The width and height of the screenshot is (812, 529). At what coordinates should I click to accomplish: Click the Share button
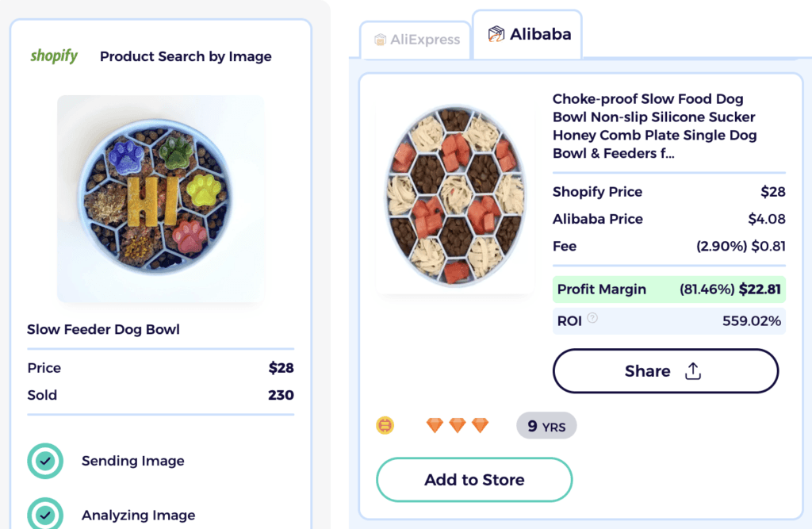(665, 370)
